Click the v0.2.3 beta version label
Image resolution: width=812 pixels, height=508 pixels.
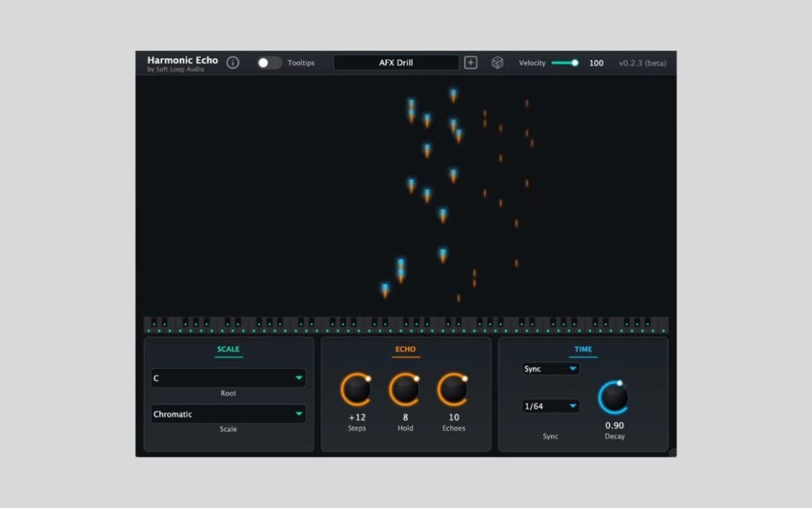642,63
